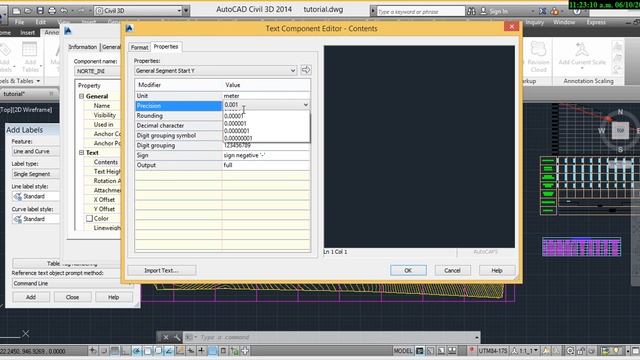Click the Workspace Switching gear icon in status bar
This screenshot has width=640, height=360.
pyautogui.click(x=570, y=351)
